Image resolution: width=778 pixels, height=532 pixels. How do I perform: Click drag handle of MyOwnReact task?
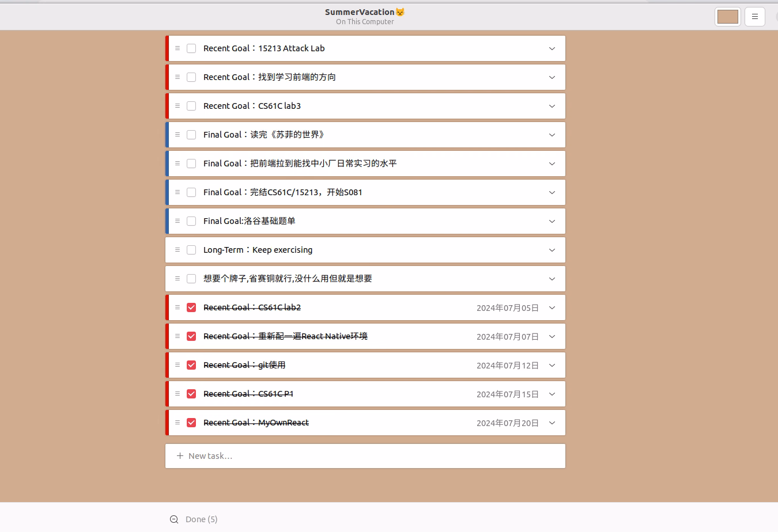tap(177, 423)
